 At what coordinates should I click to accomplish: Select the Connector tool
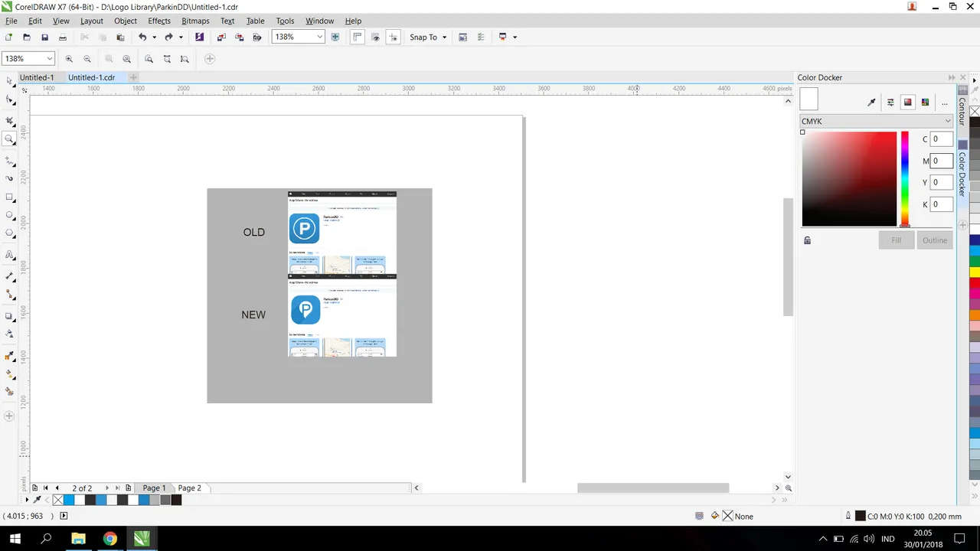9,294
